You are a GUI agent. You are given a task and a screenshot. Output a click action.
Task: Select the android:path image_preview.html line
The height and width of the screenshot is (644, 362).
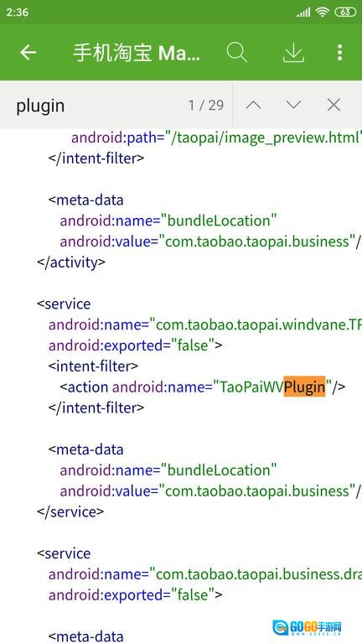point(216,138)
